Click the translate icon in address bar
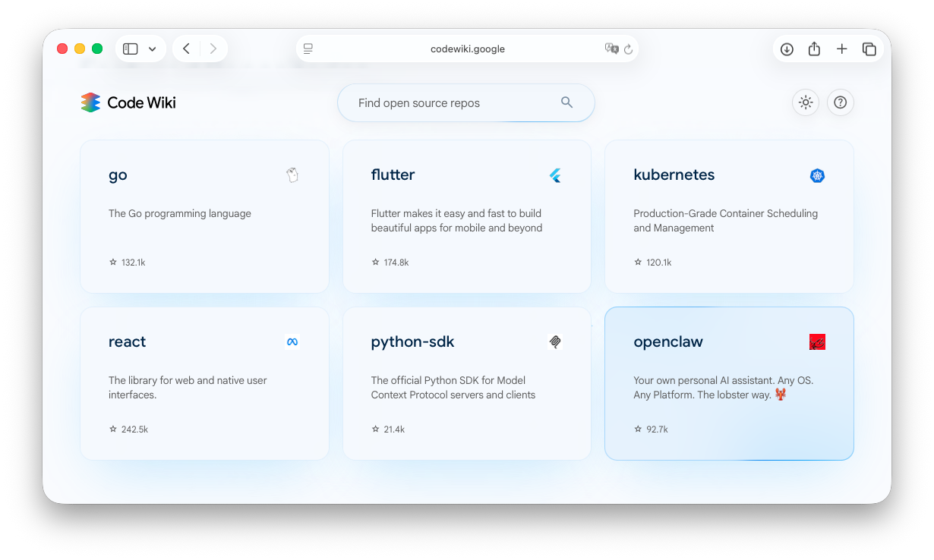Viewport: 934px width, 560px height. (611, 49)
